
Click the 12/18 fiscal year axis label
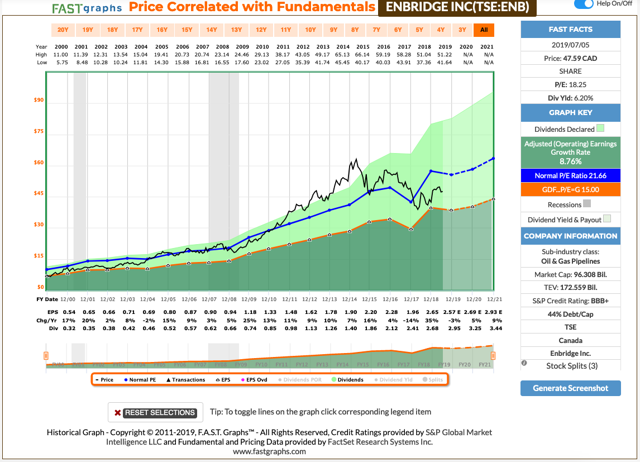tap(431, 300)
